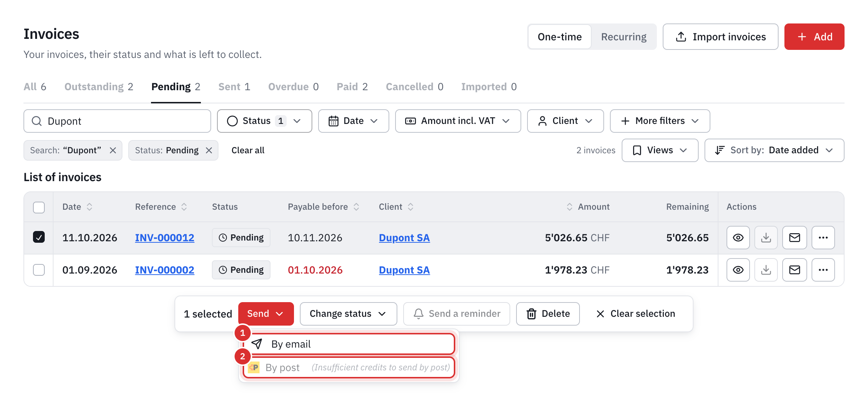Sort by Payable before column arrows
The height and width of the screenshot is (396, 868).
(x=356, y=207)
